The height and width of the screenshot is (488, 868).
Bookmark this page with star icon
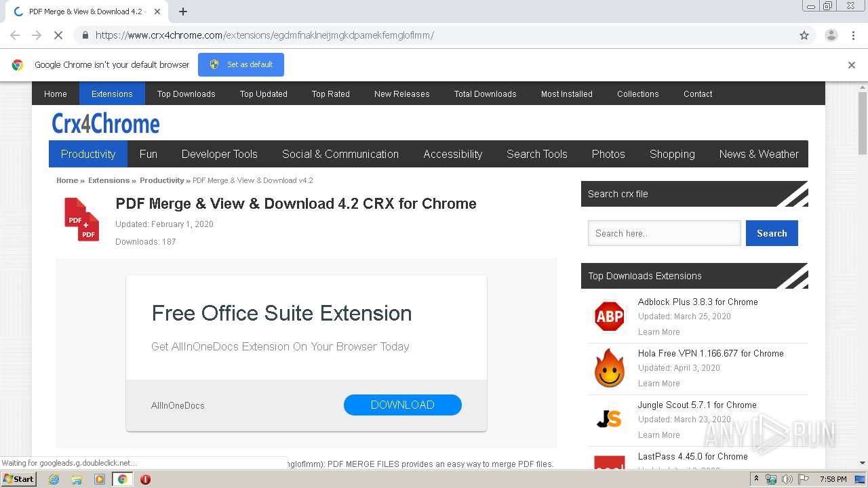click(x=804, y=35)
